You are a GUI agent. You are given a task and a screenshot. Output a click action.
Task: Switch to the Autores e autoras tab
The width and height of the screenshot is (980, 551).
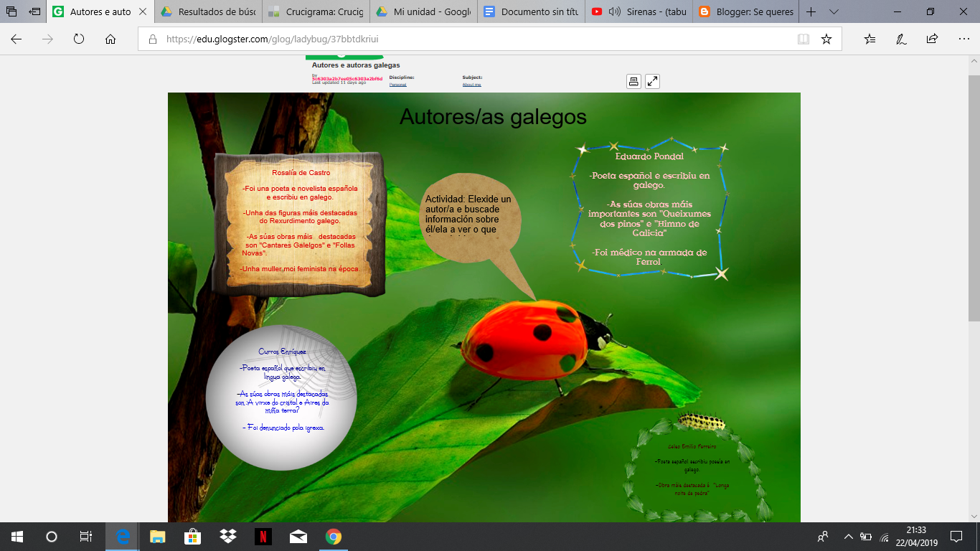(99, 11)
